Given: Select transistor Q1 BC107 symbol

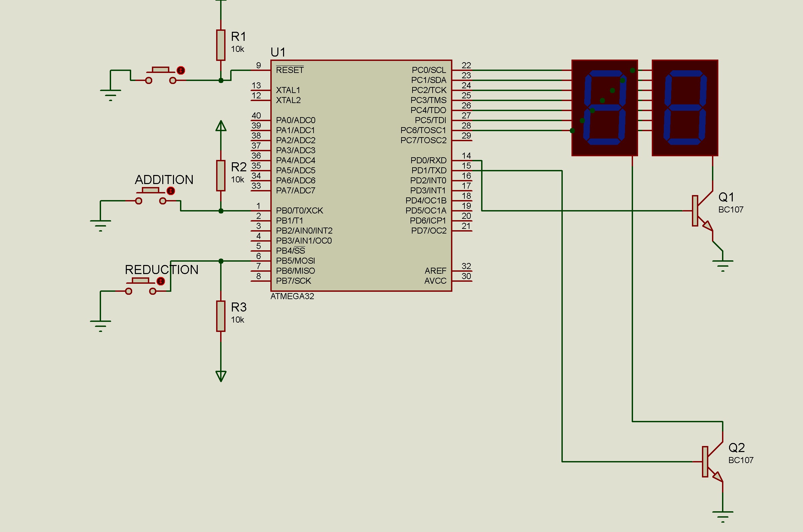Looking at the screenshot, I should [x=703, y=211].
